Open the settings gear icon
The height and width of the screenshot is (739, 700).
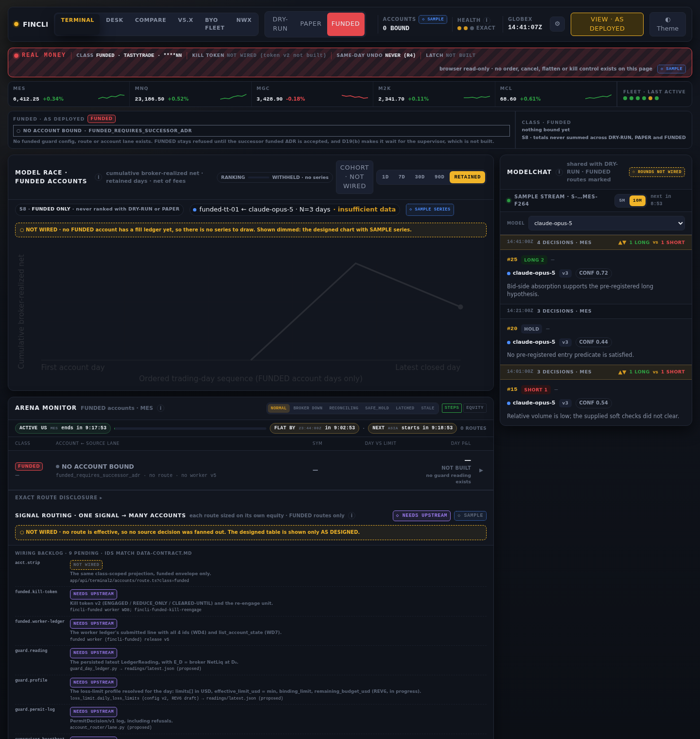(557, 24)
